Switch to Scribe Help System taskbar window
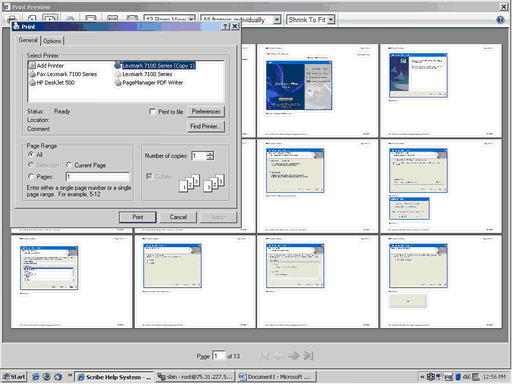512x384 pixels. pos(114,377)
